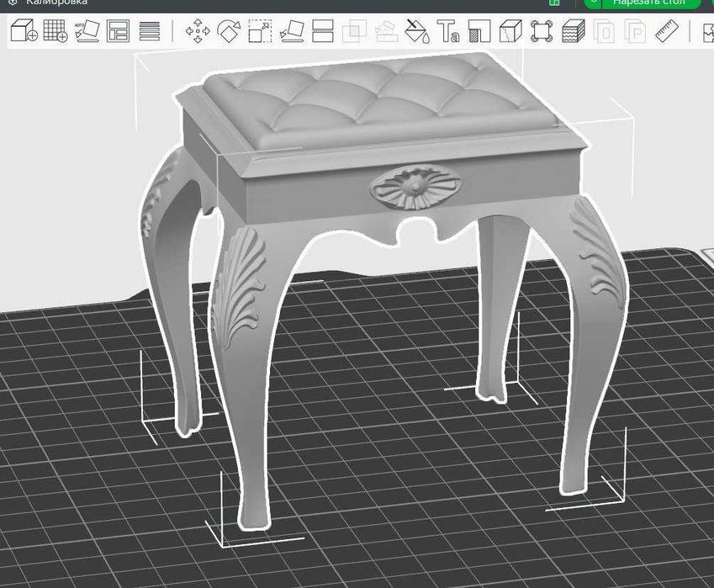
Task: Pick the Cut tool
Action: [323, 31]
